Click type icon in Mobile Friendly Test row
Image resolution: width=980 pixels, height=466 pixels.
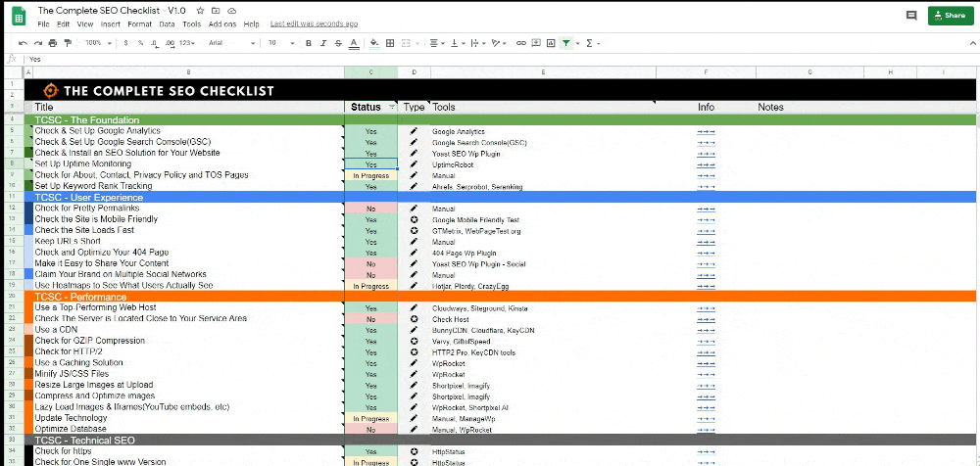pyautogui.click(x=414, y=220)
